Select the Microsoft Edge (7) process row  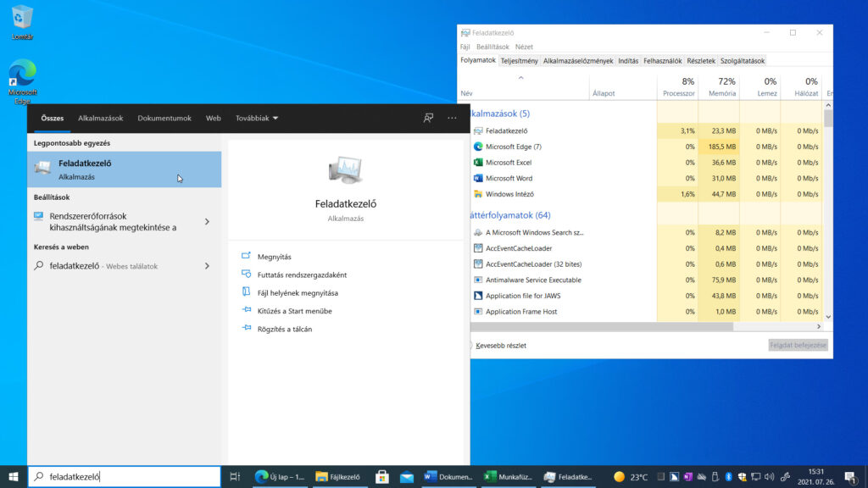[645, 147]
